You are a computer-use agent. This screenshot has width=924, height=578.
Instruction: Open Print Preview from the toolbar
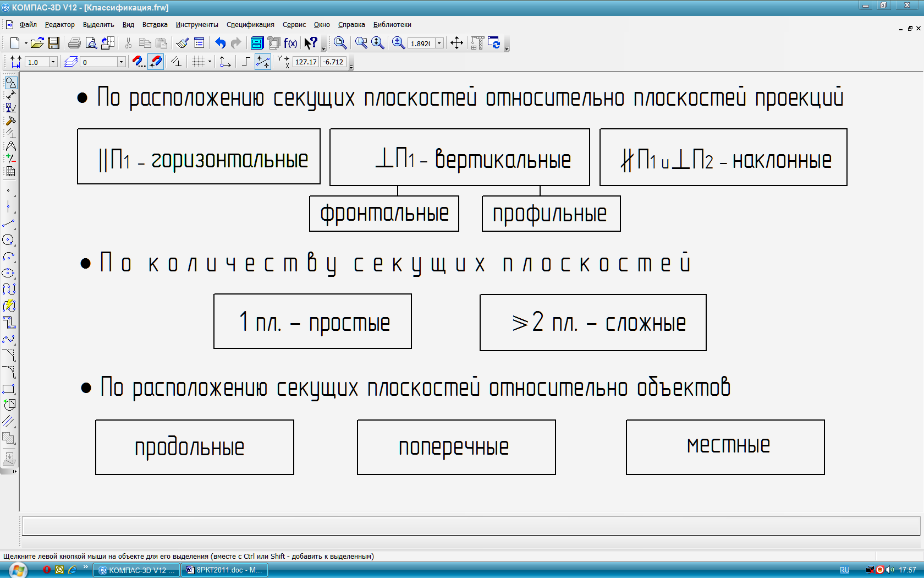pyautogui.click(x=91, y=43)
